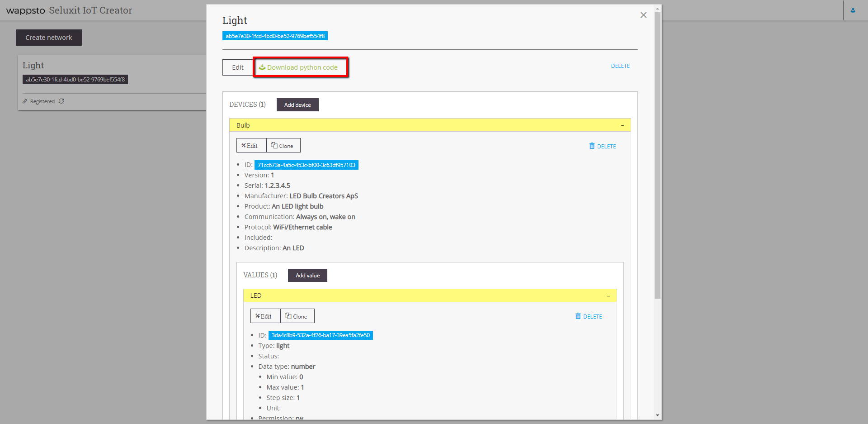The width and height of the screenshot is (868, 424).
Task: Delete the Light network via DELETE link
Action: click(x=620, y=66)
